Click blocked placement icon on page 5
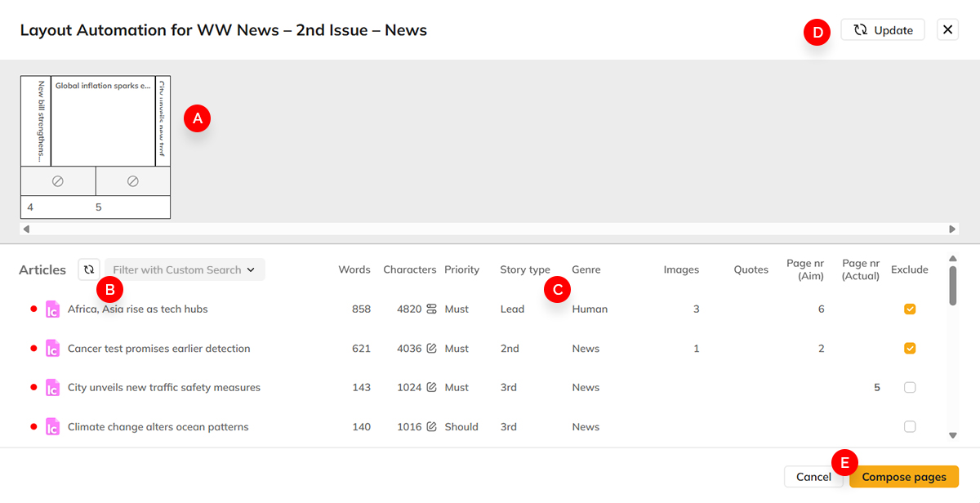 (x=132, y=180)
